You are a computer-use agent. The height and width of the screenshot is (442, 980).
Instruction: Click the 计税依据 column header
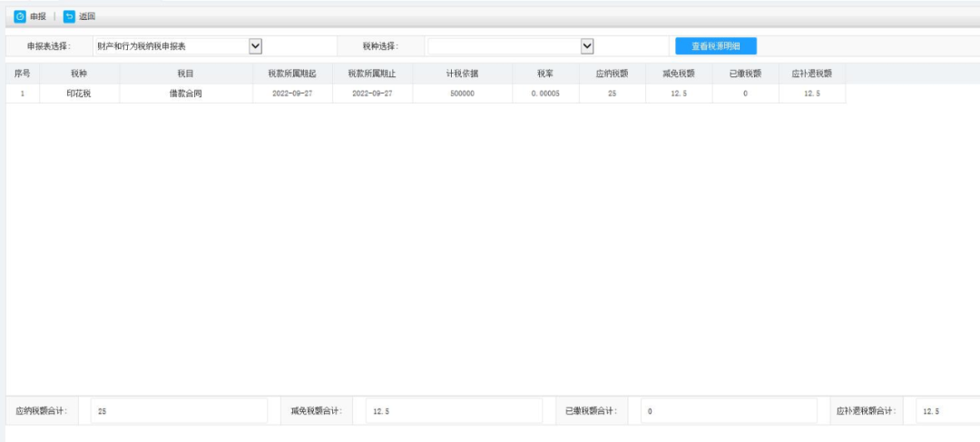[x=462, y=74]
